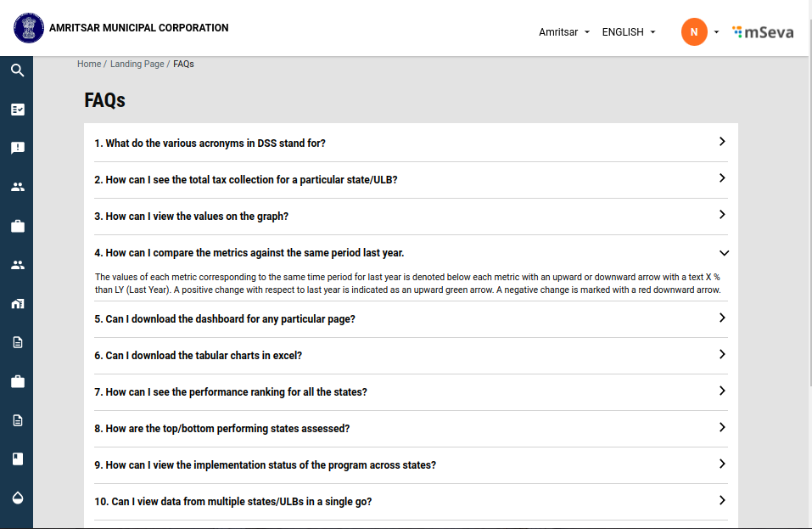Screen dimensions: 812x529
Task: Click the arrow beside the user avatar
Action: coord(717,32)
